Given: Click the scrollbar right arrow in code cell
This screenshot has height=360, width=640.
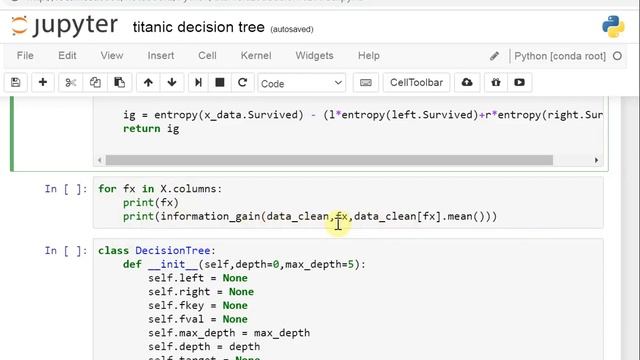Looking at the screenshot, I should point(596,160).
